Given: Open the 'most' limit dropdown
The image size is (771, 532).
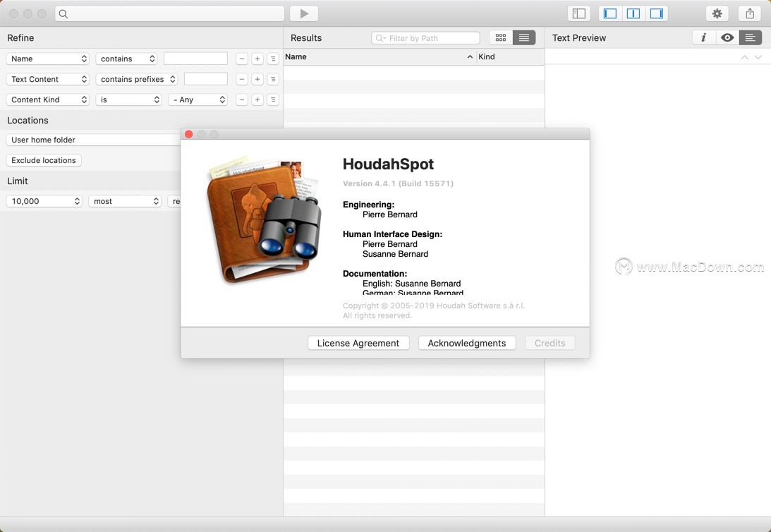Looking at the screenshot, I should (125, 201).
